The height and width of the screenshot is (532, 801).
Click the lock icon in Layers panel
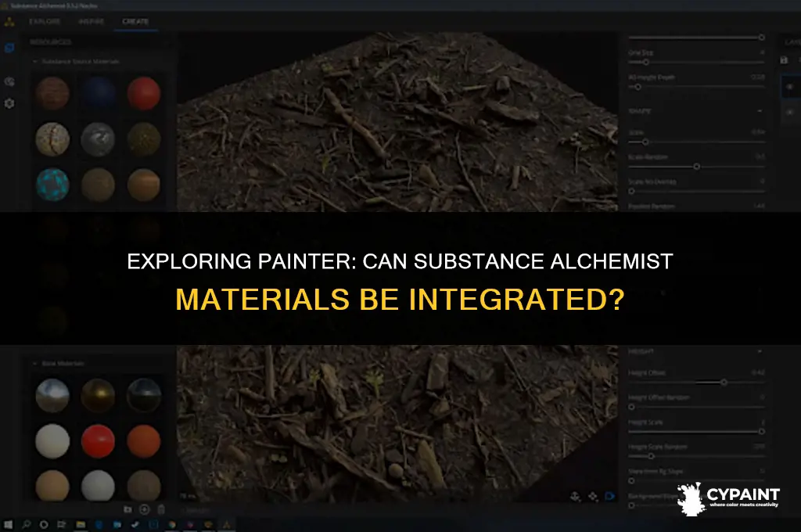click(784, 60)
